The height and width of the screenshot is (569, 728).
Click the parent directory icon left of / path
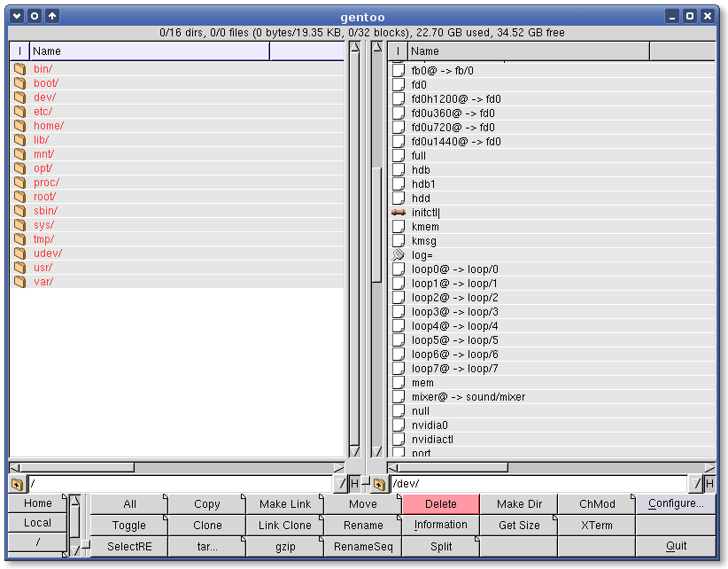click(17, 484)
